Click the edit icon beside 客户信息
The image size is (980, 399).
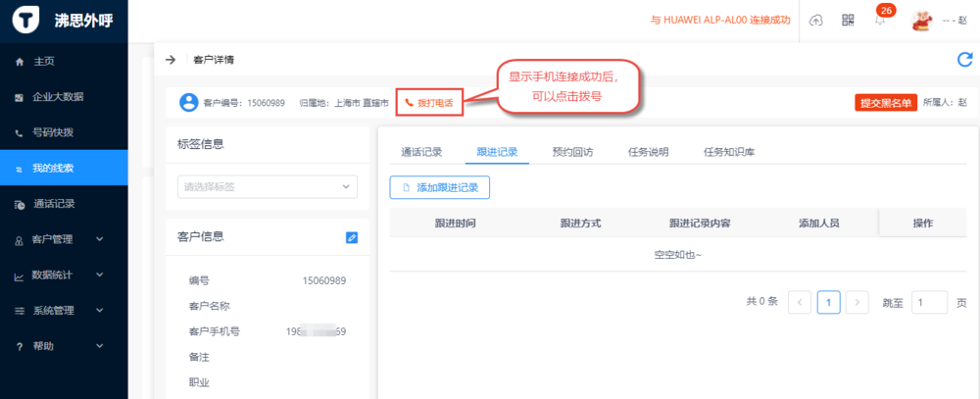click(x=352, y=237)
